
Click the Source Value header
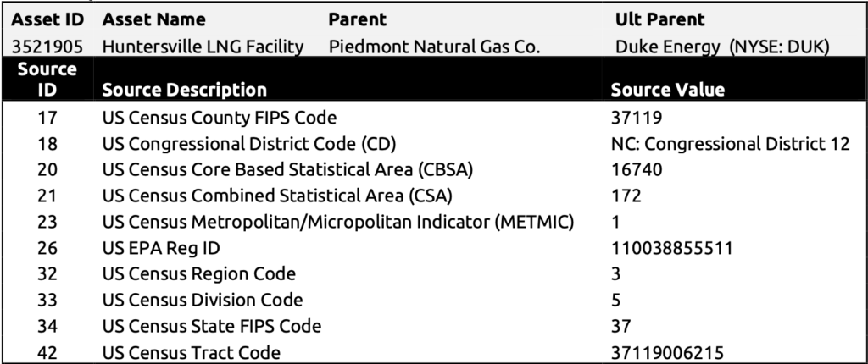(x=668, y=89)
